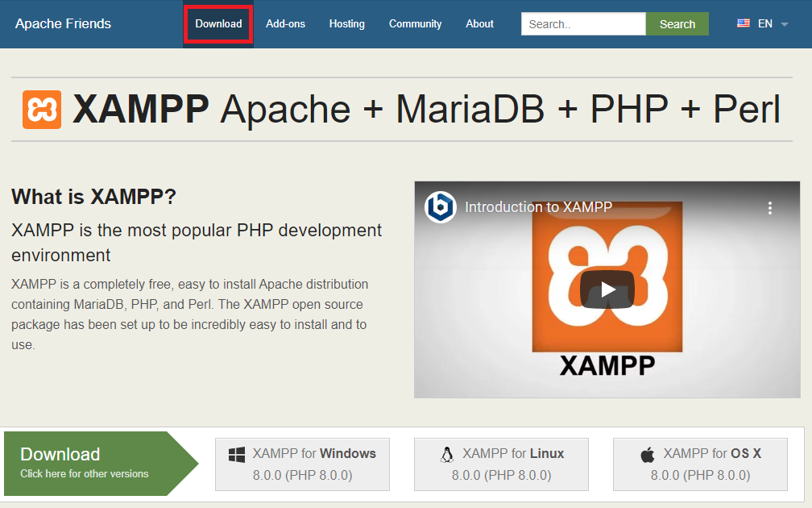
Task: Click Download for other versions banner
Action: click(x=101, y=464)
